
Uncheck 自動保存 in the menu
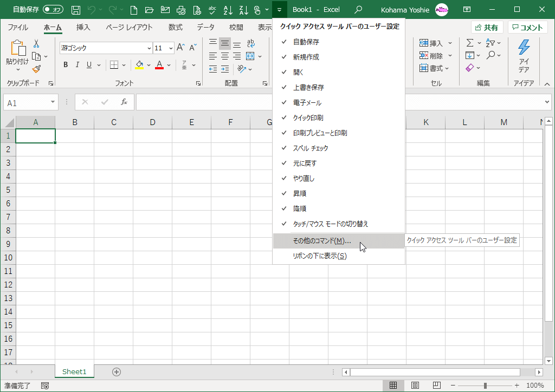(x=339, y=42)
